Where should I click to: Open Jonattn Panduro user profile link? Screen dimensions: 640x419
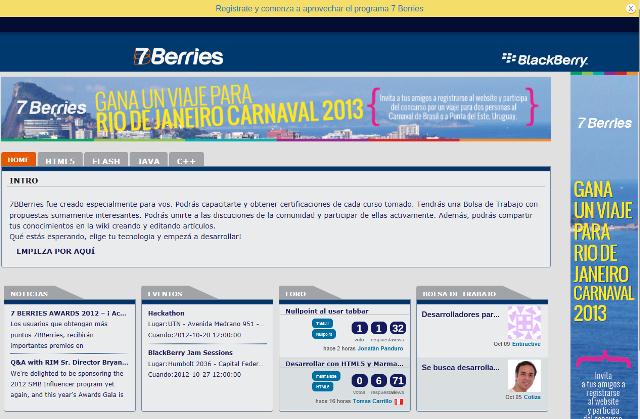click(x=380, y=348)
